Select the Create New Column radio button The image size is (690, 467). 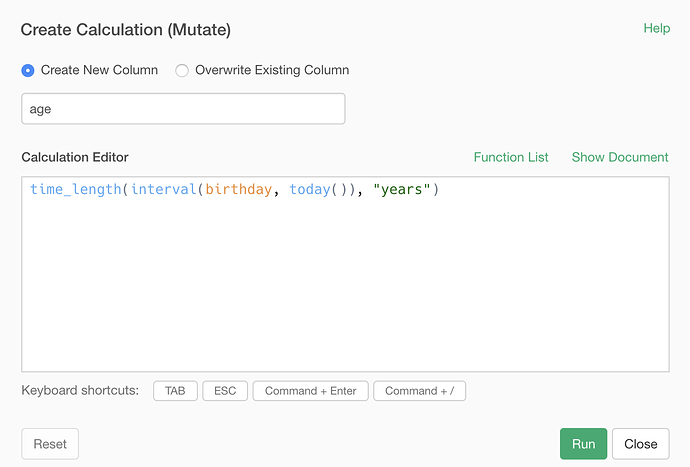[28, 70]
